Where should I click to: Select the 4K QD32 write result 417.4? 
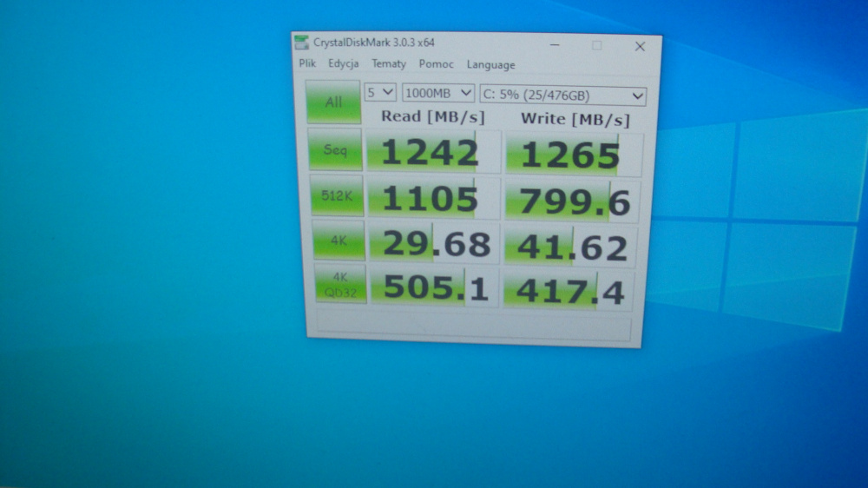(x=569, y=290)
